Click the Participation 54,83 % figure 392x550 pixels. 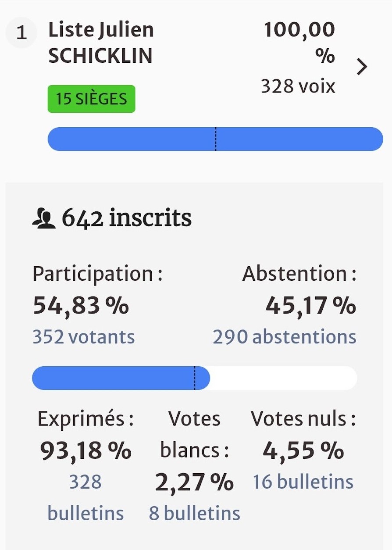(81, 305)
